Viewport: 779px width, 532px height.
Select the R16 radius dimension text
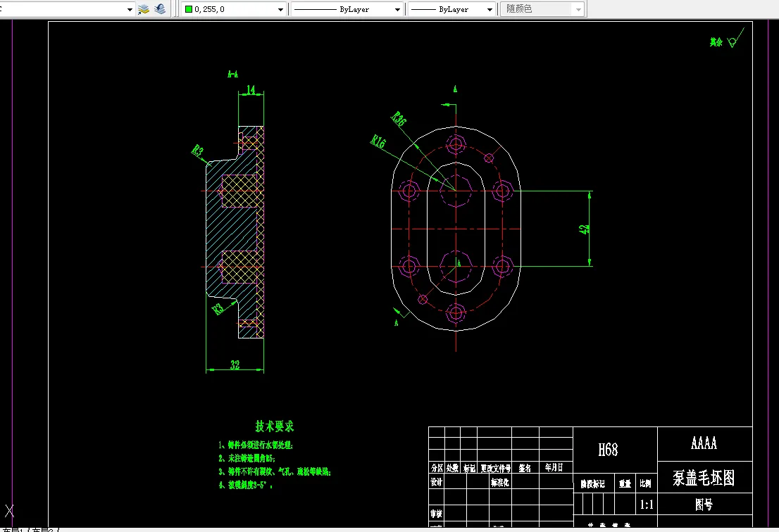pos(378,142)
